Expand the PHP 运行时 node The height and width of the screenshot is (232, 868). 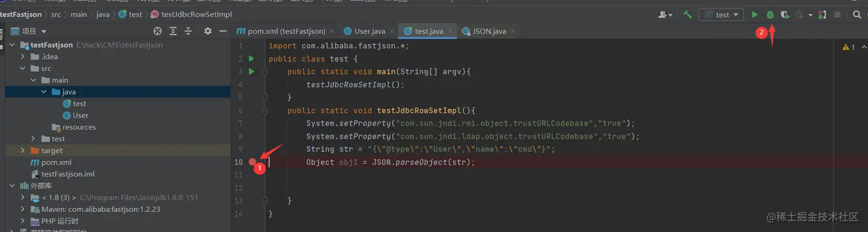coord(23,221)
